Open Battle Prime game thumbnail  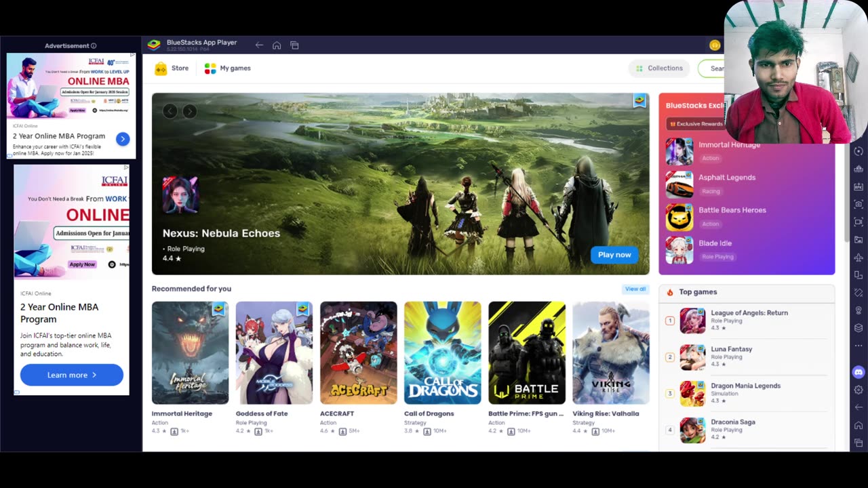[526, 353]
